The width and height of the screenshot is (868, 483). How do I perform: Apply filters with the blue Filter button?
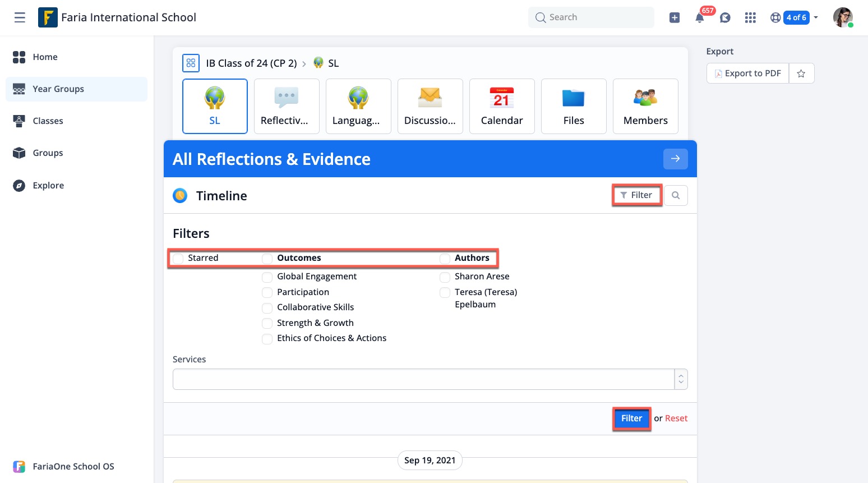coord(631,418)
